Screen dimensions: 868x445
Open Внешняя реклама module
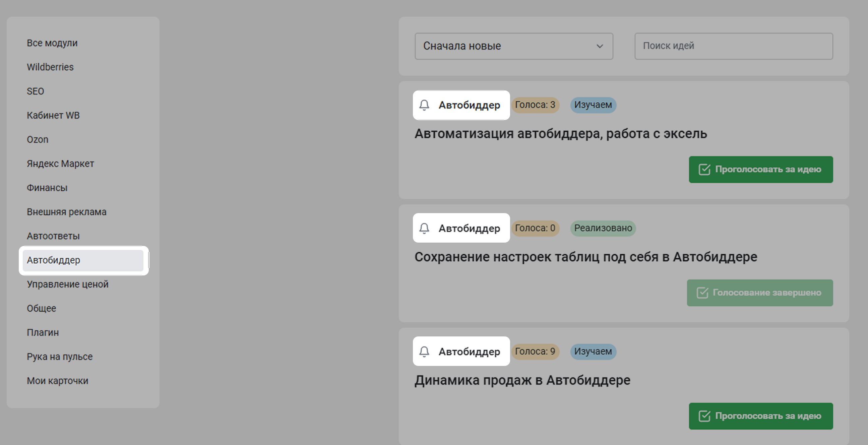click(x=67, y=212)
